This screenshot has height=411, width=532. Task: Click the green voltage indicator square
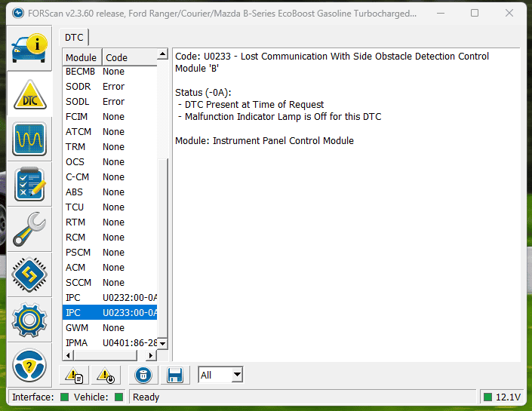487,397
